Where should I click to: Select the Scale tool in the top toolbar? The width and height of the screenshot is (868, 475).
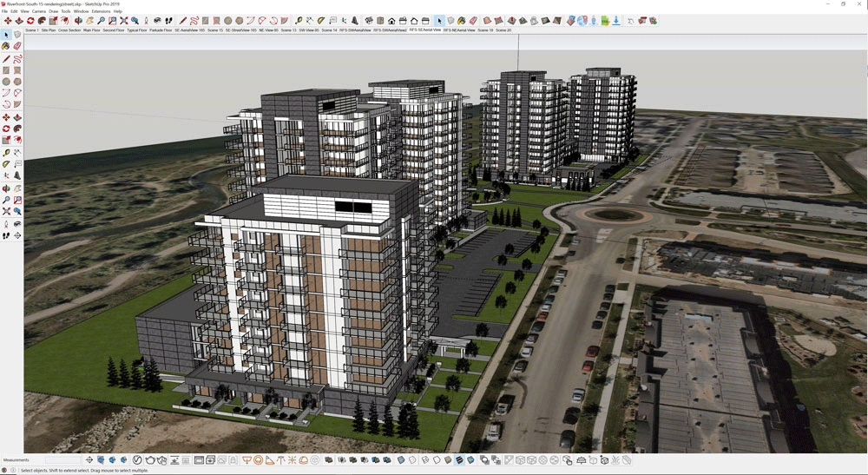pyautogui.click(x=53, y=21)
